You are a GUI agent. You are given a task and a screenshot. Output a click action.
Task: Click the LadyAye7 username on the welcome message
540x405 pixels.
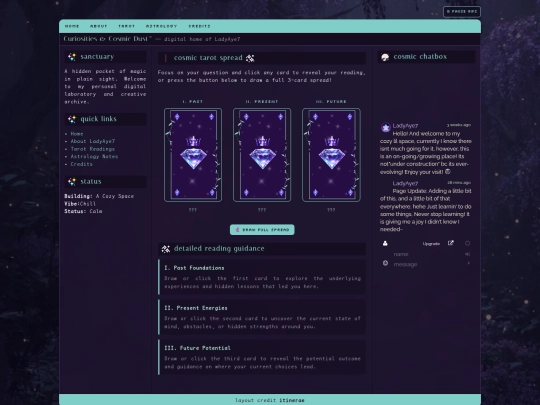coord(405,126)
